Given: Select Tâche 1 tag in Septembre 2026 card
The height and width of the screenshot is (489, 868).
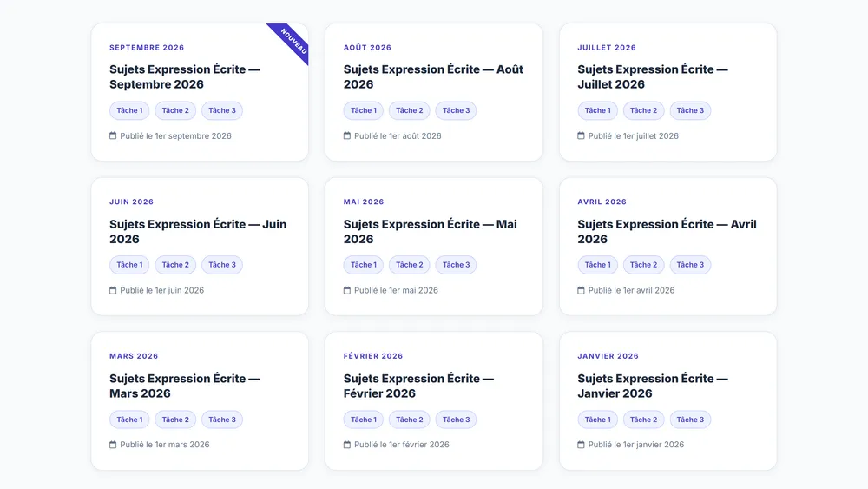Looking at the screenshot, I should (129, 110).
